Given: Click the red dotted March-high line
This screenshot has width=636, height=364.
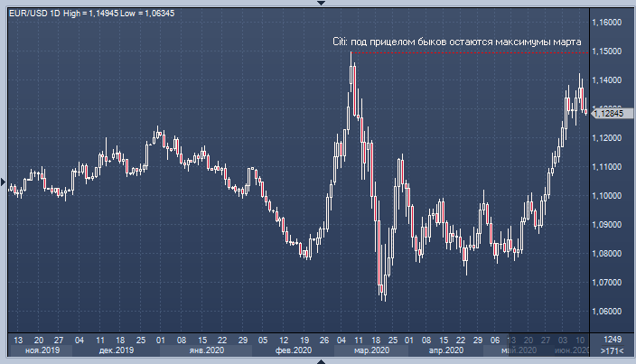Looking at the screenshot, I should point(470,53).
